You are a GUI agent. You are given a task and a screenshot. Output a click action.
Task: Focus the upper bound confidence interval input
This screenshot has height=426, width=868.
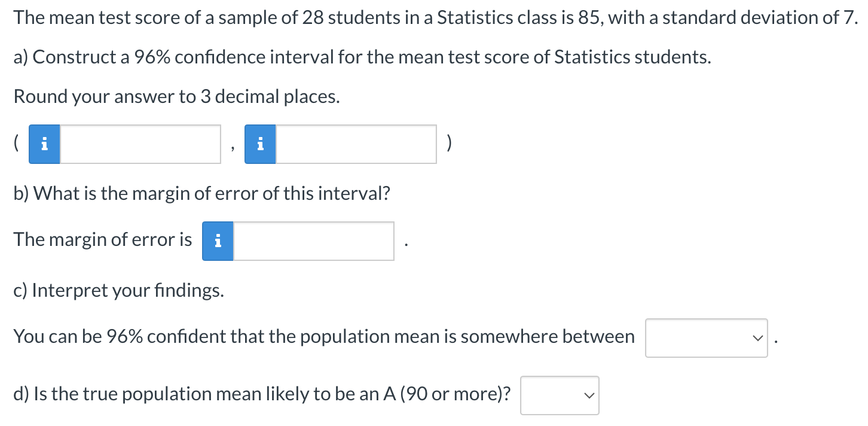[x=356, y=144]
